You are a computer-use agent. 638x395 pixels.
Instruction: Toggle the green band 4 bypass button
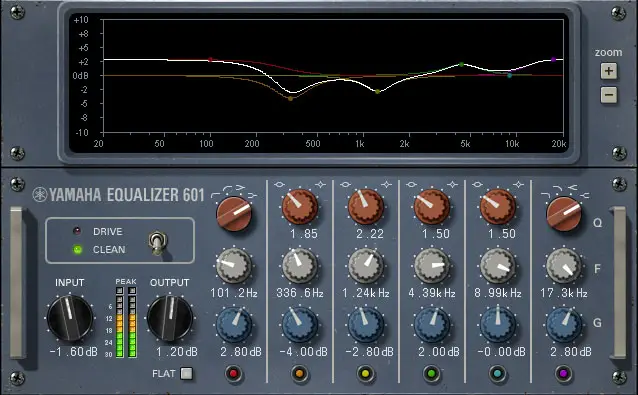click(x=431, y=373)
